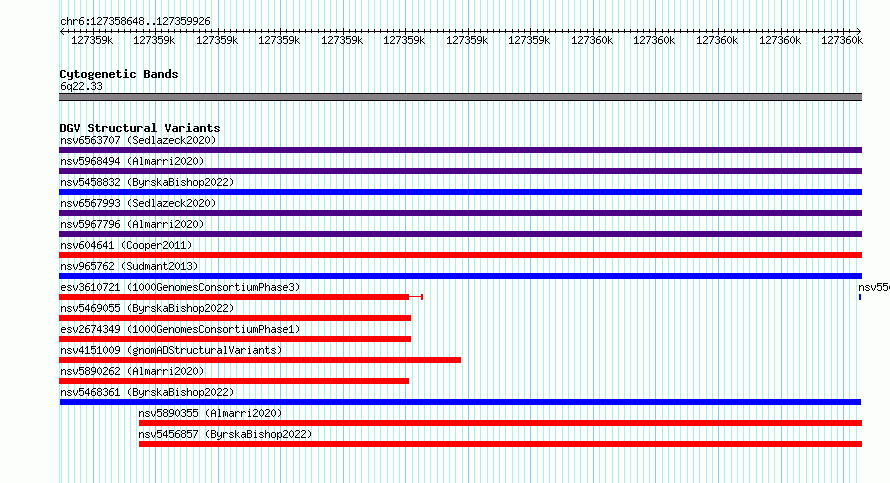890x483 pixels.
Task: Select the red bar under nsv4151009
Action: coord(260,360)
